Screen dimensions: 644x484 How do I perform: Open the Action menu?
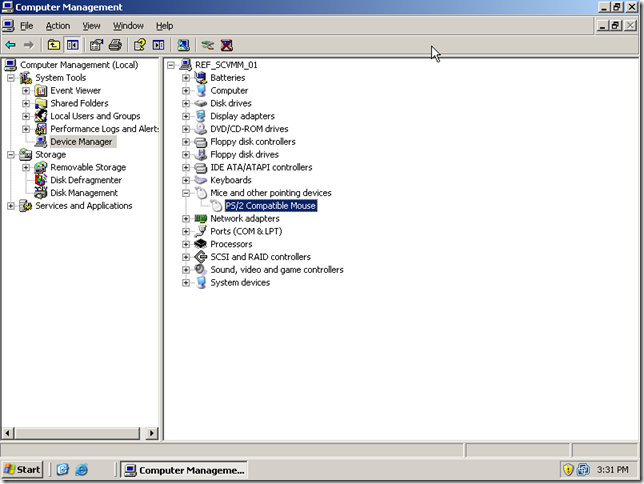[x=58, y=26]
